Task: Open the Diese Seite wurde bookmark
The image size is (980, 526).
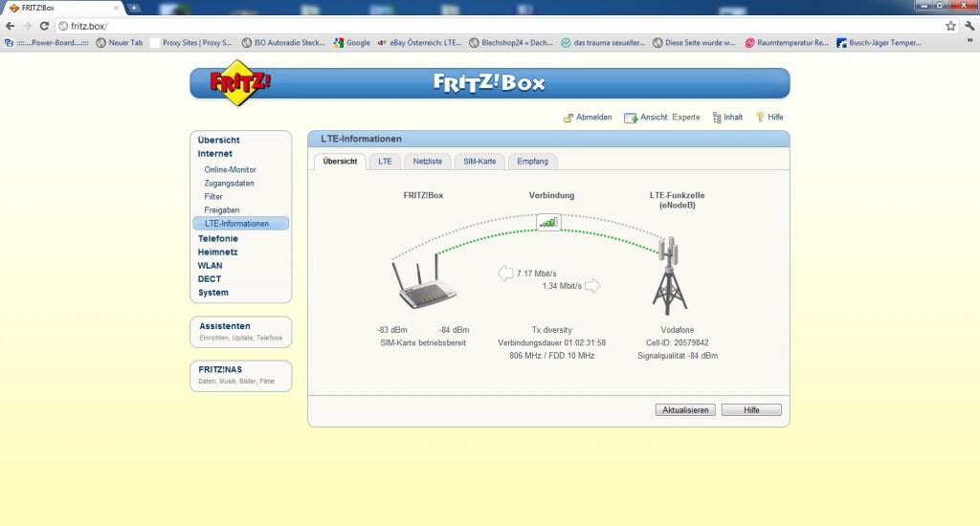Action: (x=694, y=43)
